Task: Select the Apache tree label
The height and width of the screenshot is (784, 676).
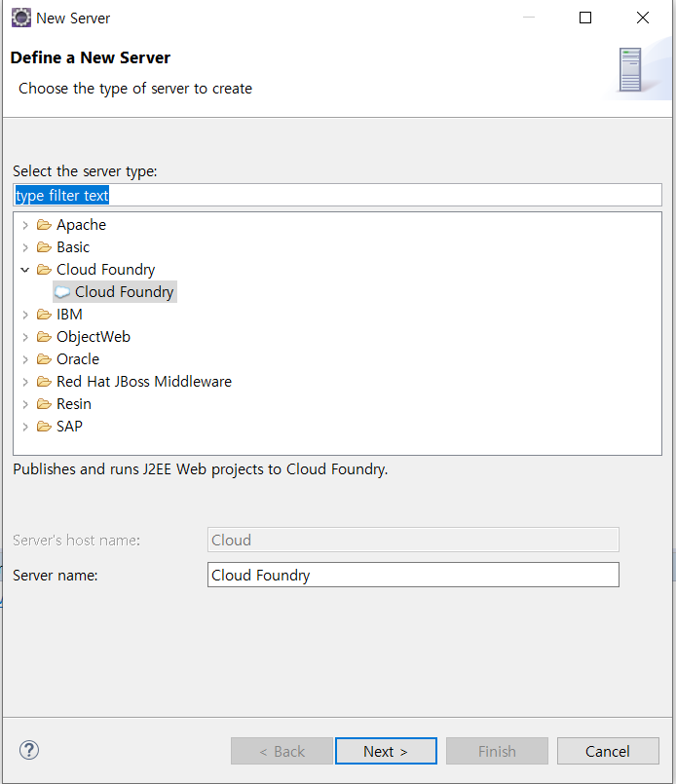Action: point(81,225)
